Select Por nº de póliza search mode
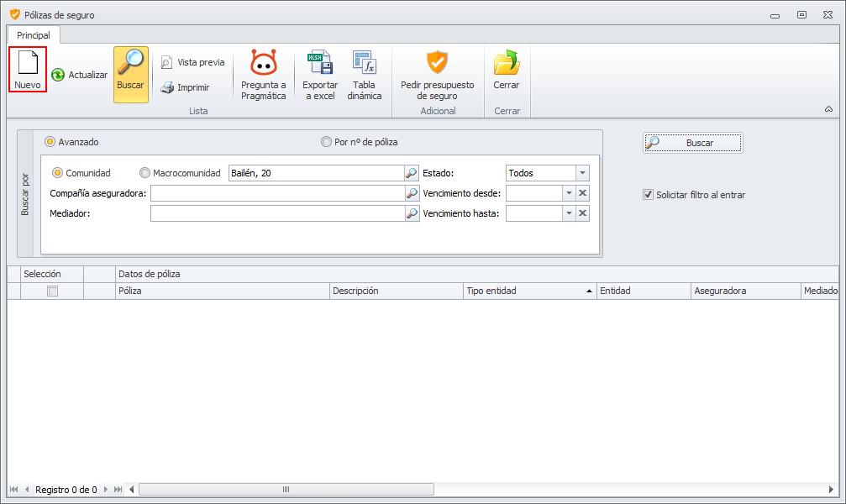 click(360, 142)
